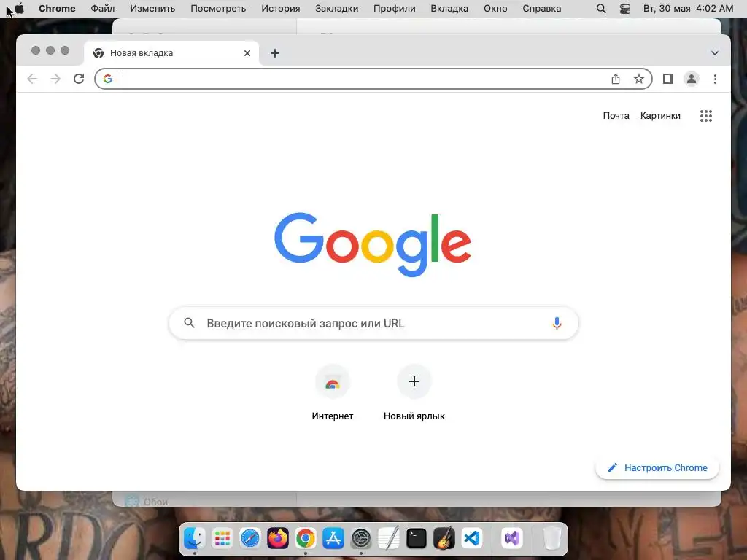The image size is (747, 560).
Task: Click Обои in the background window
Action: coord(155,502)
